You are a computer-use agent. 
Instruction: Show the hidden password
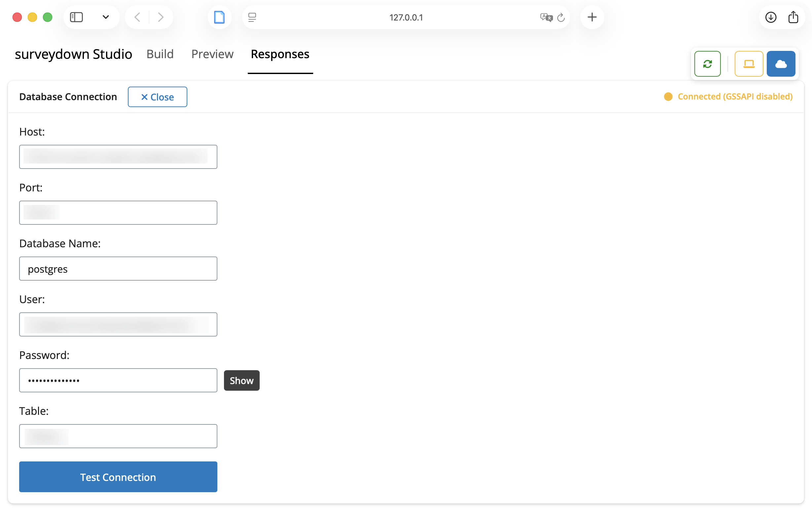pyautogui.click(x=241, y=380)
